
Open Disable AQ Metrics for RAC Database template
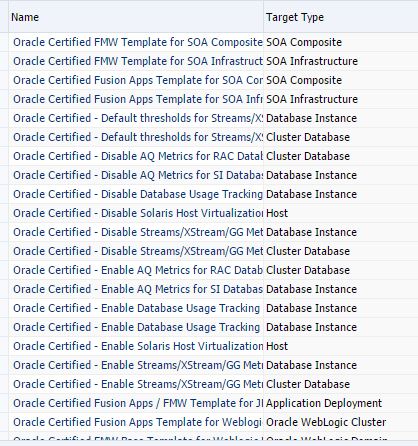point(138,156)
